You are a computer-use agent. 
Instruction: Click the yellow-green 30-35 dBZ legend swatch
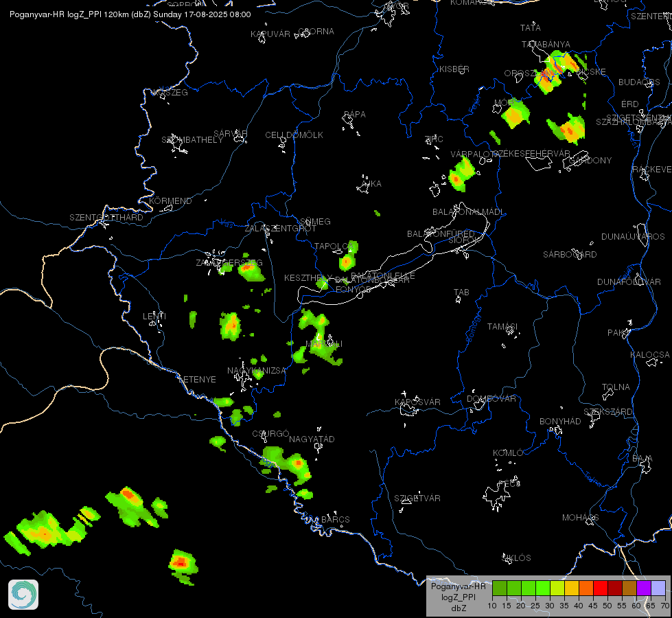(557, 588)
